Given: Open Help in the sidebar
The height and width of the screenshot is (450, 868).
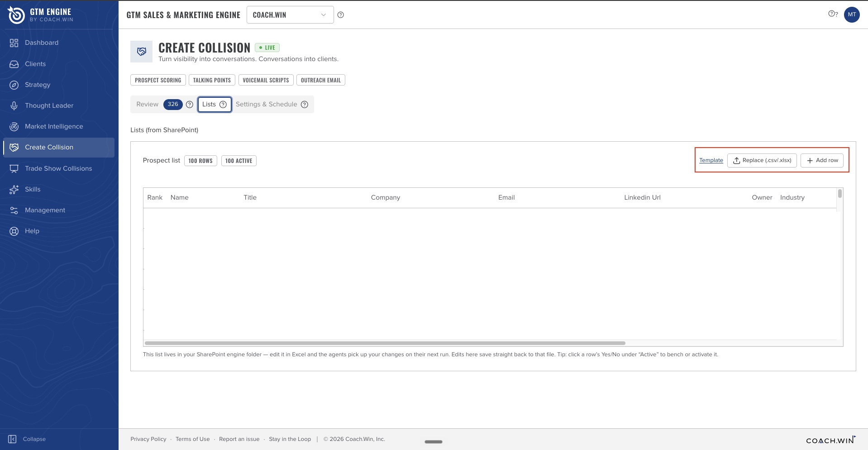Looking at the screenshot, I should tap(58, 231).
